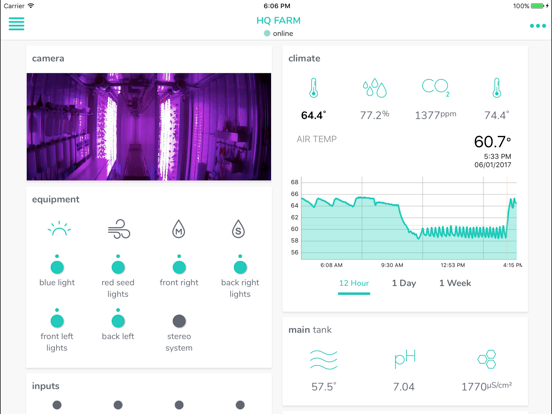Click the fan wind icon in equipment
The width and height of the screenshot is (552, 414).
pyautogui.click(x=119, y=229)
